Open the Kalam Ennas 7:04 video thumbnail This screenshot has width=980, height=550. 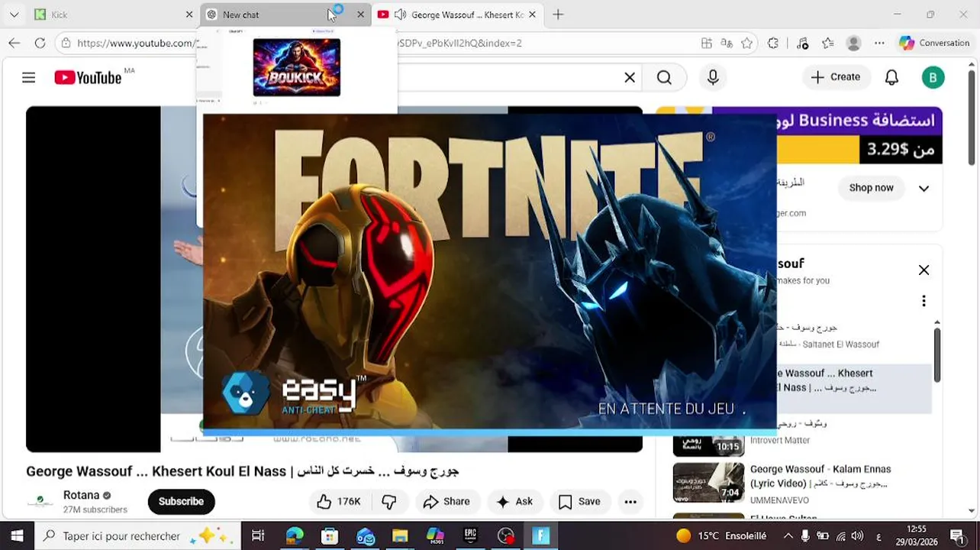(708, 482)
